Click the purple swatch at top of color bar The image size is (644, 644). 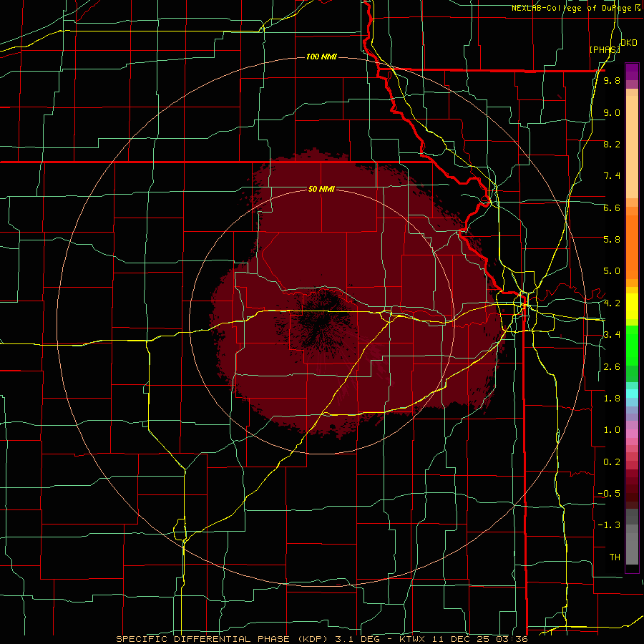[632, 72]
